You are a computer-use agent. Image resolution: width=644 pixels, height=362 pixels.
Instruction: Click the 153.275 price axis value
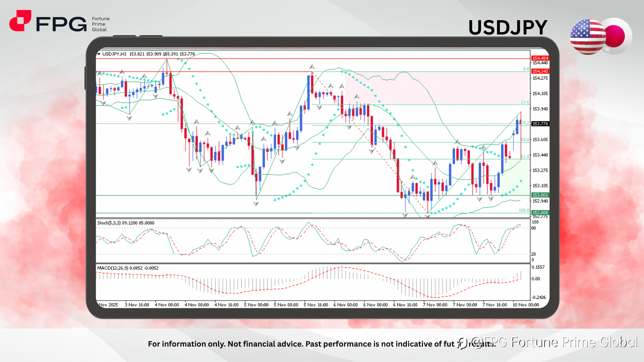[540, 171]
